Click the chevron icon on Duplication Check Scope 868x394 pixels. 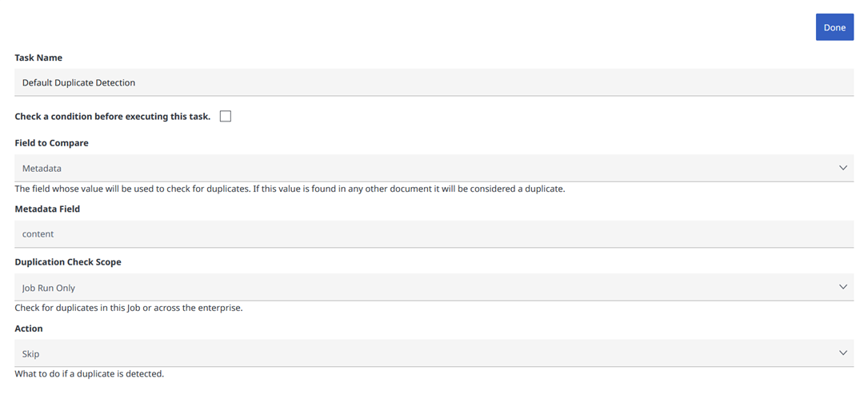tap(842, 287)
